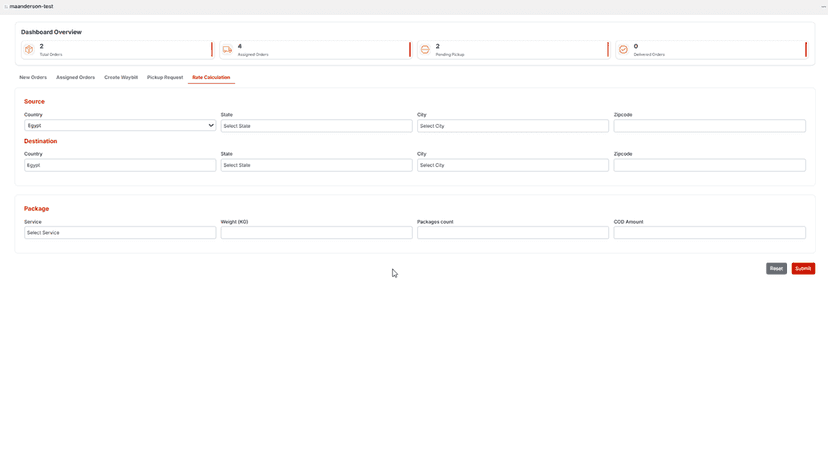Click the Assigned Orders truck icon
Viewport: 828px width, 466px height.
[227, 50]
